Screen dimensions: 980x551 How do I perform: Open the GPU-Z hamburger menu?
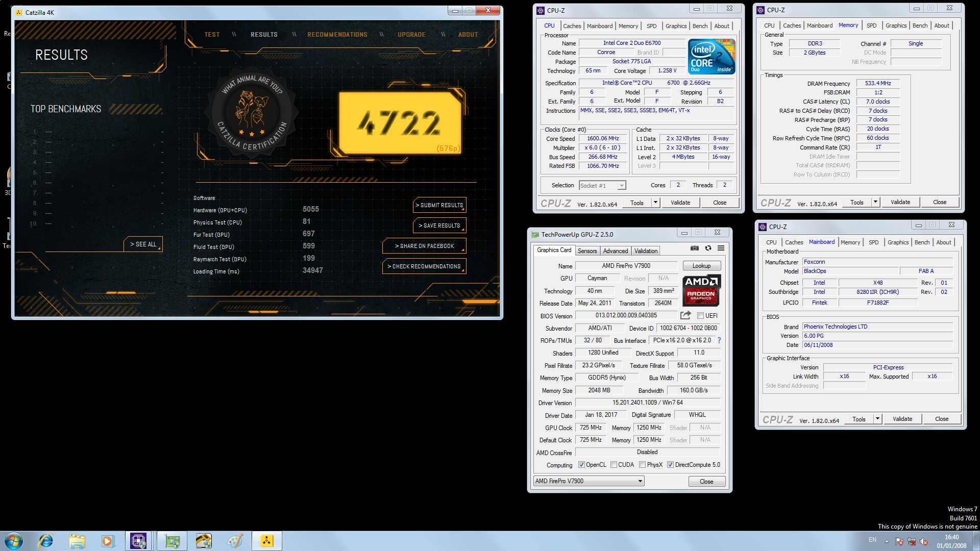tap(721, 248)
